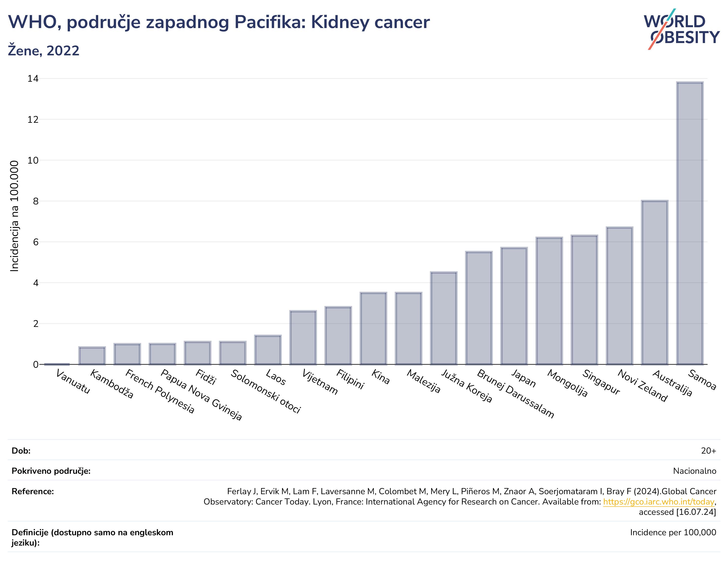Open the gco.iarc.who.int/today link
This screenshot has height=565, width=728.
(x=659, y=502)
